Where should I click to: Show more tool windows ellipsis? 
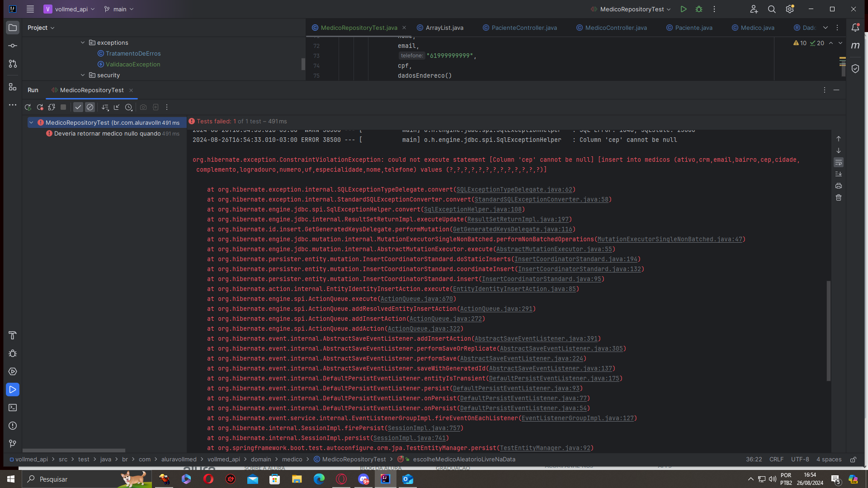13,105
